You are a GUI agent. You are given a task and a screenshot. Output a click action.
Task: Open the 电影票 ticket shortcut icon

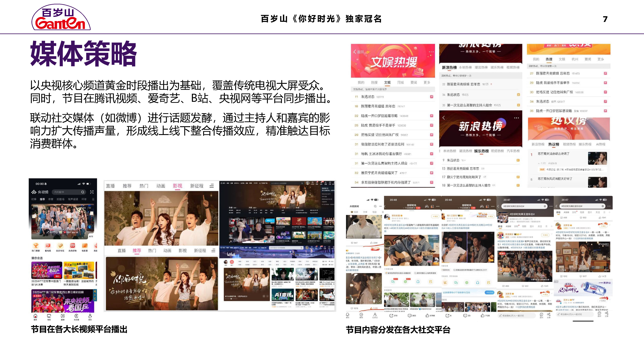tap(85, 246)
